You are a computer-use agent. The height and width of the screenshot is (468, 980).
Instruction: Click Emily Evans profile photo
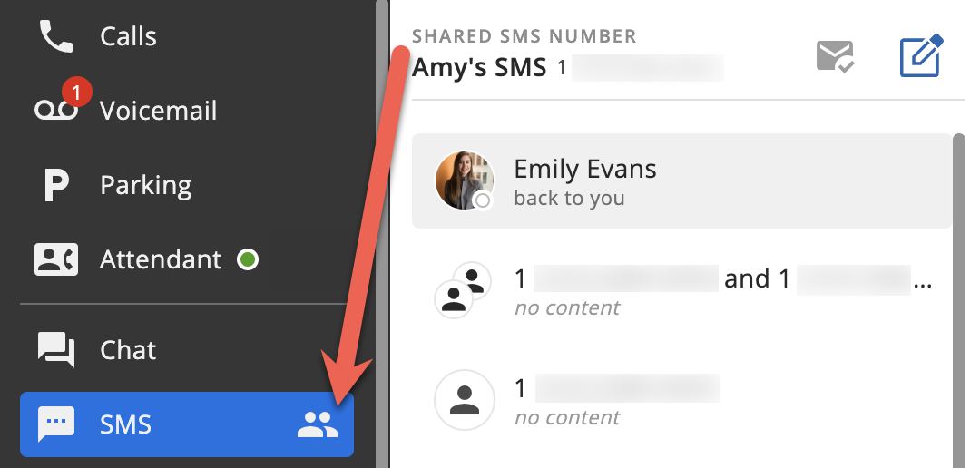click(x=464, y=180)
